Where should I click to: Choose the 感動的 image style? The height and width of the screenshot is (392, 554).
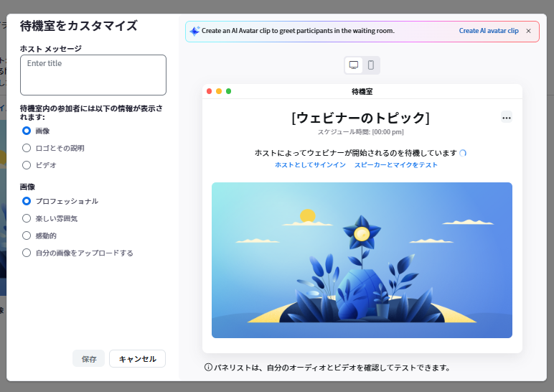tap(27, 235)
